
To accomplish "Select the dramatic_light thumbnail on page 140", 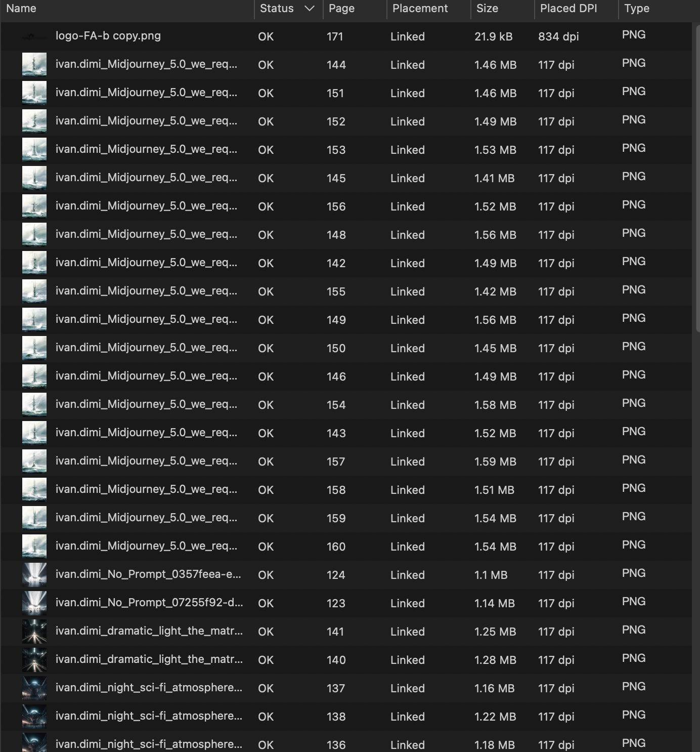I will (x=34, y=660).
